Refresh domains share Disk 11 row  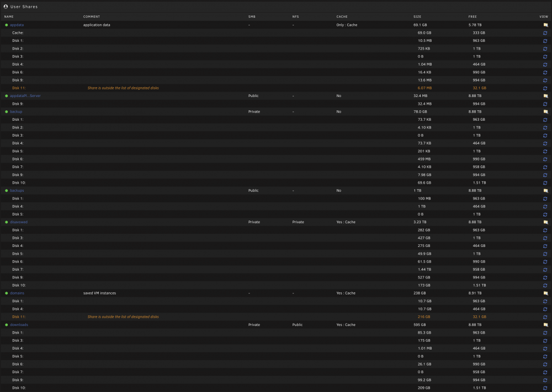[x=545, y=317]
